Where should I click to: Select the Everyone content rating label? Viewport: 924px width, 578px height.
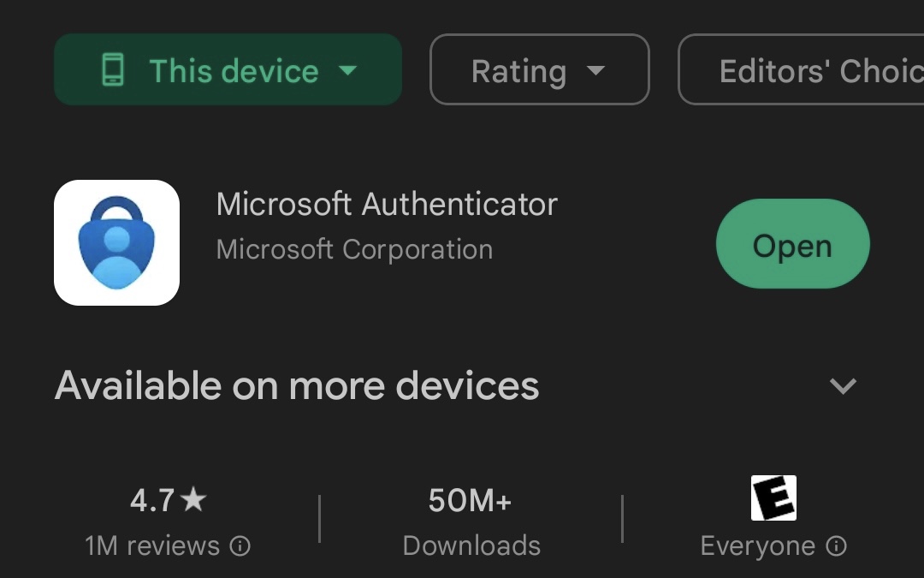(x=757, y=546)
